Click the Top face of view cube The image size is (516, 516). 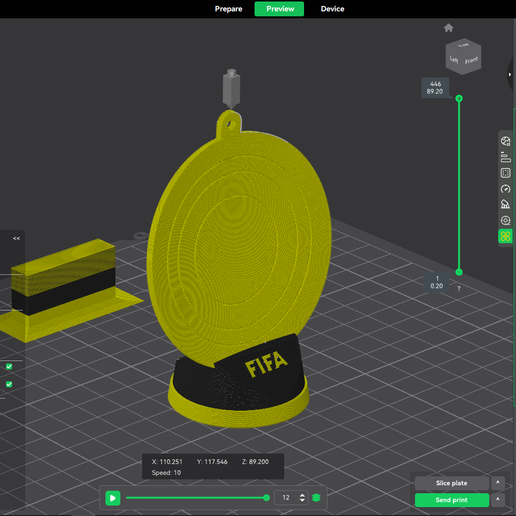click(463, 45)
